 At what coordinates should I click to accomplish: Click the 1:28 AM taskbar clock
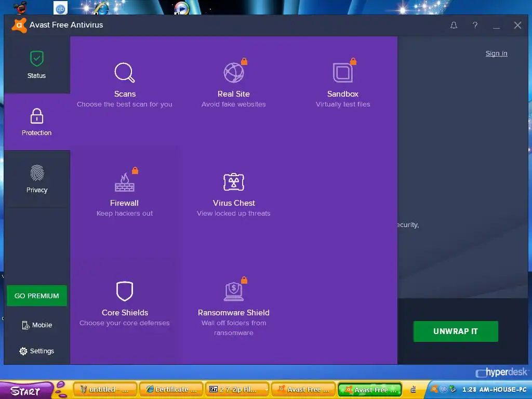coord(495,390)
